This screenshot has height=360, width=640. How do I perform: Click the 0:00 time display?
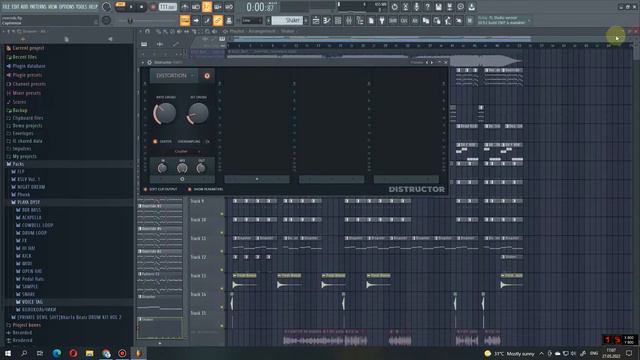(x=260, y=7)
